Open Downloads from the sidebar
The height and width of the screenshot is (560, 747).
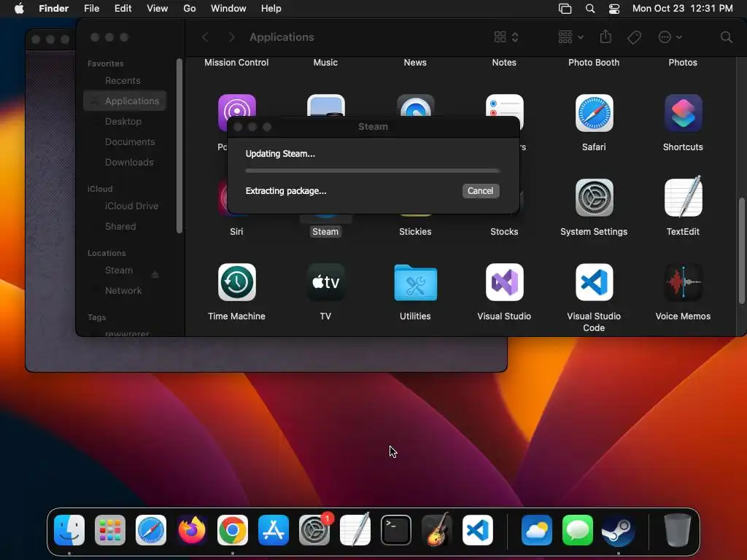[x=129, y=163]
